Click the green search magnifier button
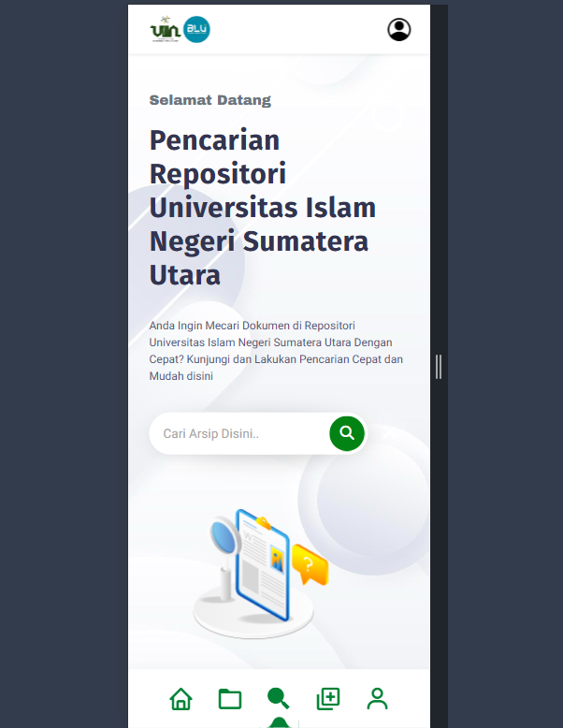Viewport: 563px width, 728px height. coord(347,433)
